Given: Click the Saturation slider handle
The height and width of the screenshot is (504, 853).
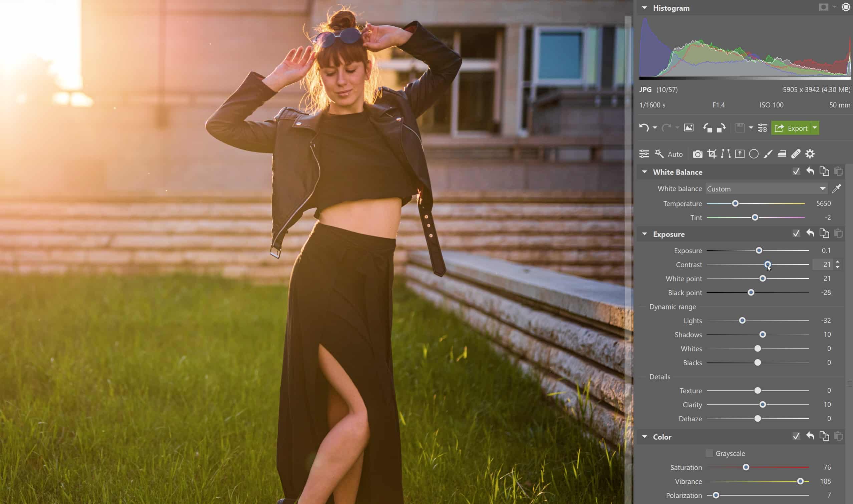Looking at the screenshot, I should [x=746, y=467].
